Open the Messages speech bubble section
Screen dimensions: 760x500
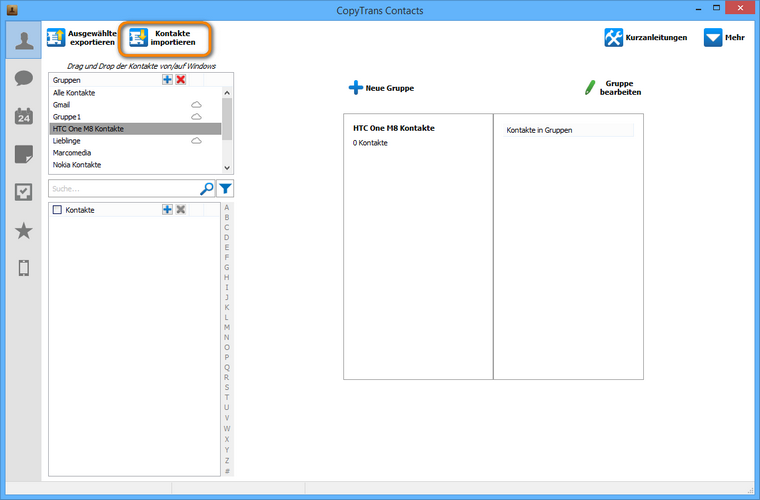(x=24, y=78)
